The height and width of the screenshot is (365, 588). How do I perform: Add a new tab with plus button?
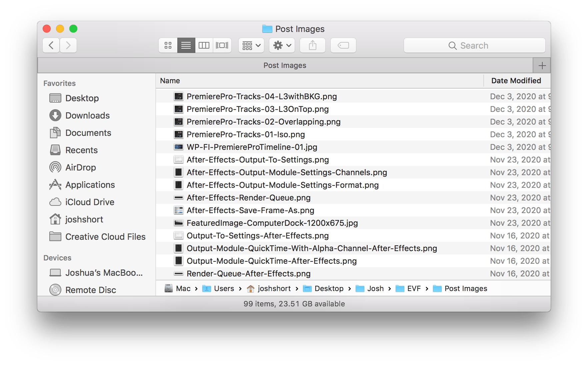[x=542, y=66]
